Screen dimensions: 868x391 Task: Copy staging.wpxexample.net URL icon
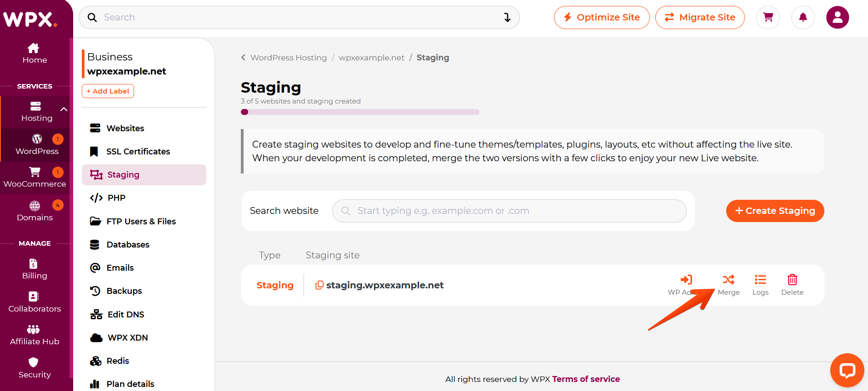pos(319,285)
